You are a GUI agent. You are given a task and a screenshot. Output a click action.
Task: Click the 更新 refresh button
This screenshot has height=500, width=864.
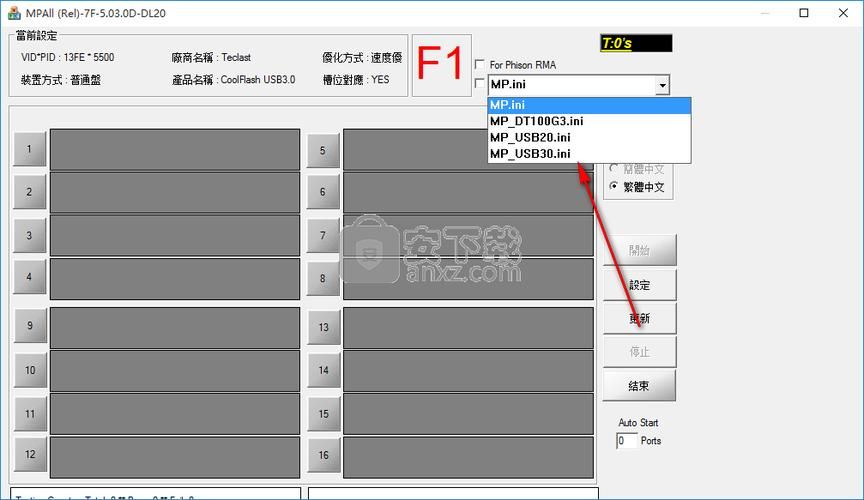(639, 319)
